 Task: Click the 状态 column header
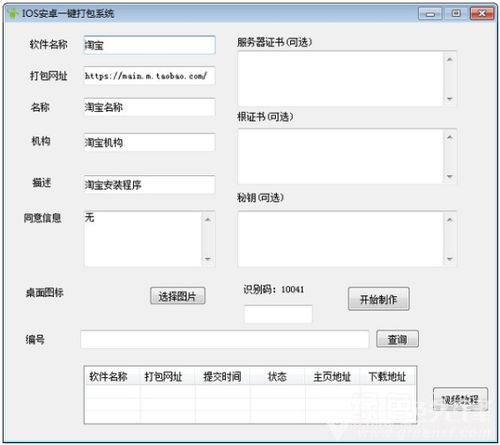[x=277, y=377]
